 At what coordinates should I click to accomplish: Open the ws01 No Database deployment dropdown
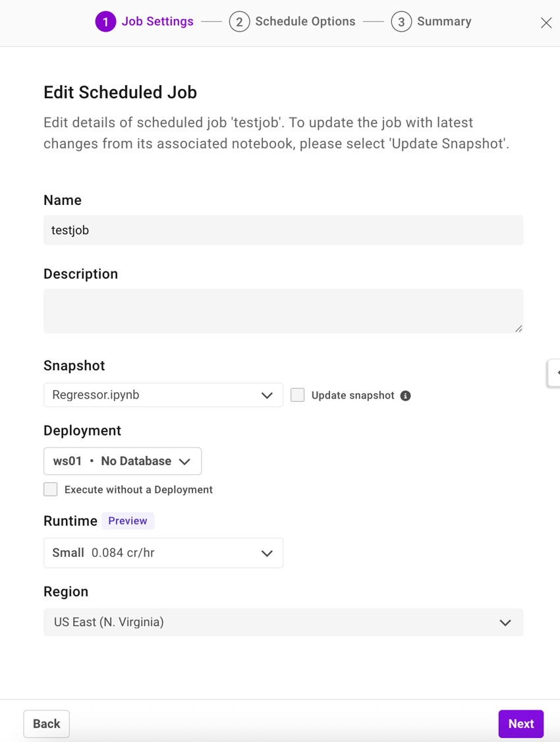pyautogui.click(x=122, y=461)
